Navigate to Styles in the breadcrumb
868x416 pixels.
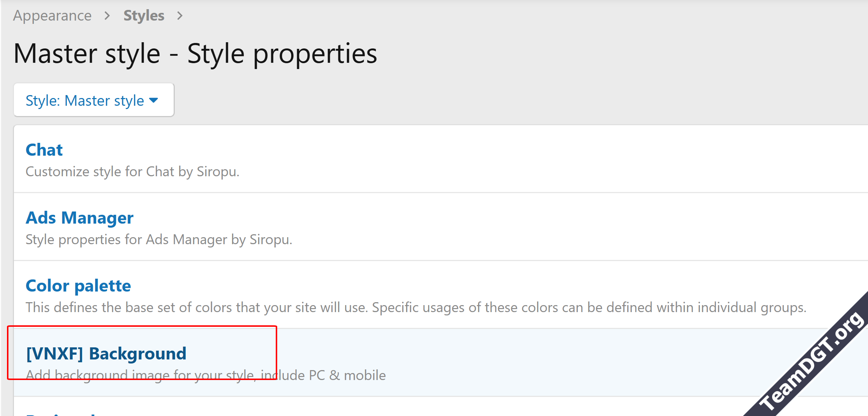point(144,16)
